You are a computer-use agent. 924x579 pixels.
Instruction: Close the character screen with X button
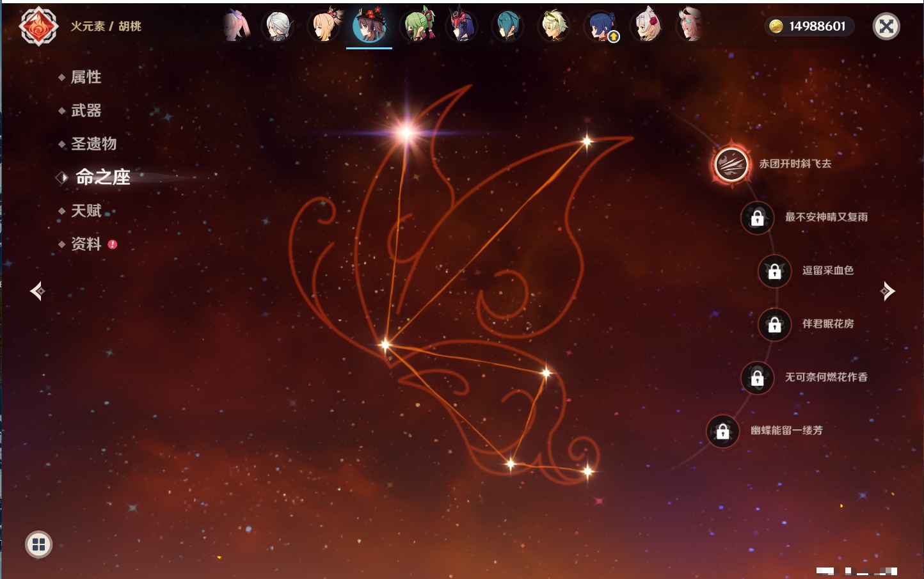886,26
